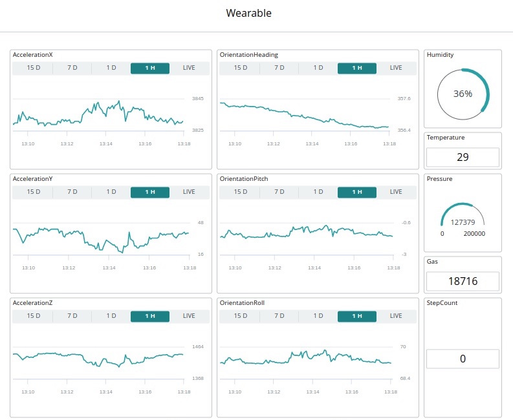Click the 1464 axis value in AccelerationZ
513x420 pixels.
[197, 346]
